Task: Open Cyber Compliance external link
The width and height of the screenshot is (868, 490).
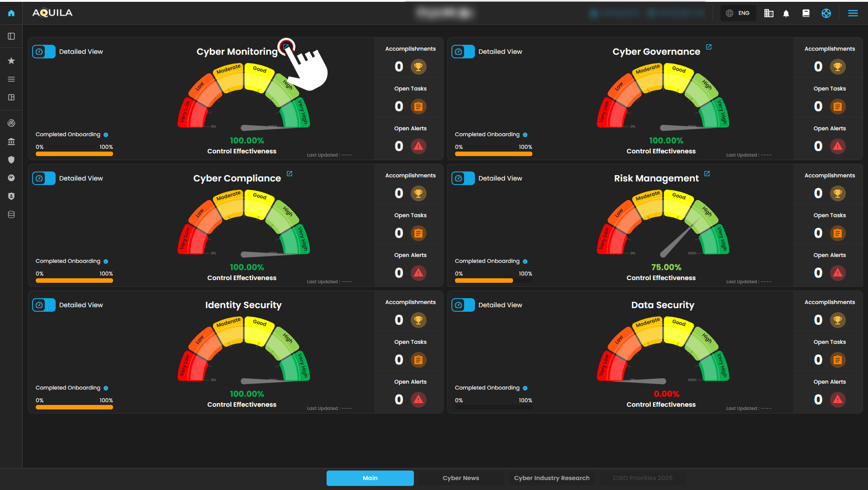Action: point(289,174)
